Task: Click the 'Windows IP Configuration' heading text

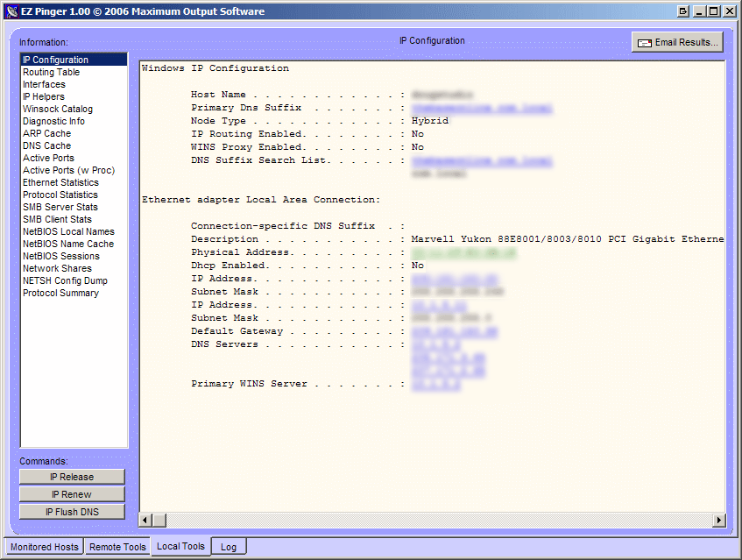Action: pos(216,68)
